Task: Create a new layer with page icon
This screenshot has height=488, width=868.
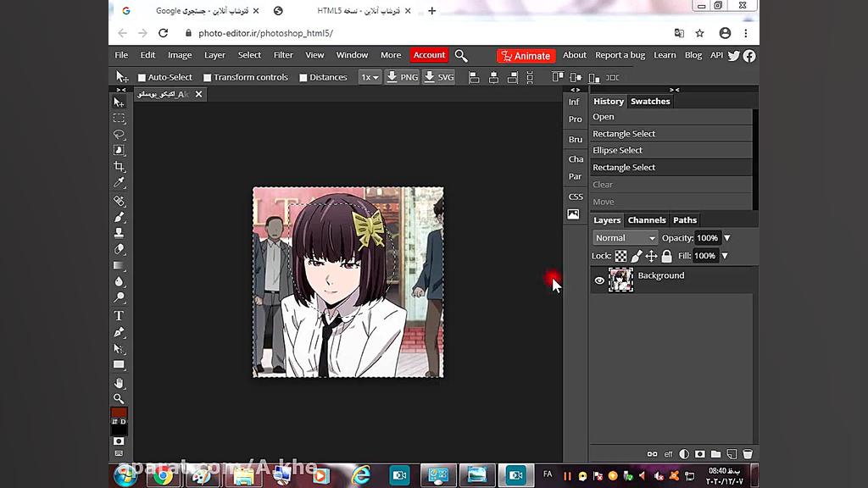Action: click(732, 454)
